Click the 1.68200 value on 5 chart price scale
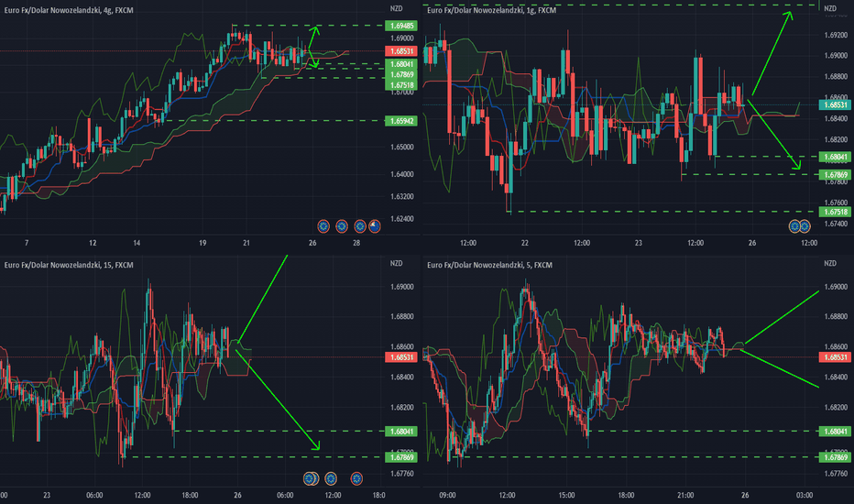 tap(836, 408)
